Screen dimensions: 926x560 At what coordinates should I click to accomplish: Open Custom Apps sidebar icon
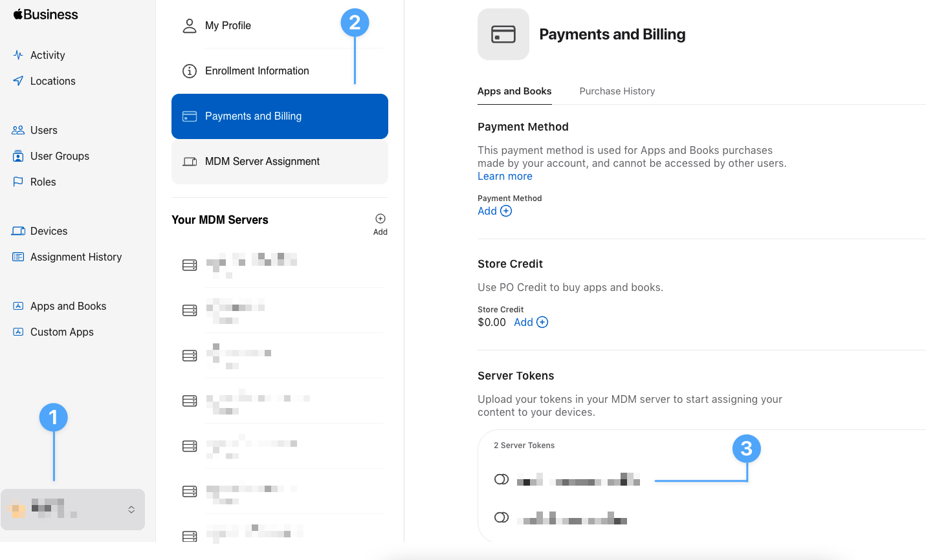(18, 332)
